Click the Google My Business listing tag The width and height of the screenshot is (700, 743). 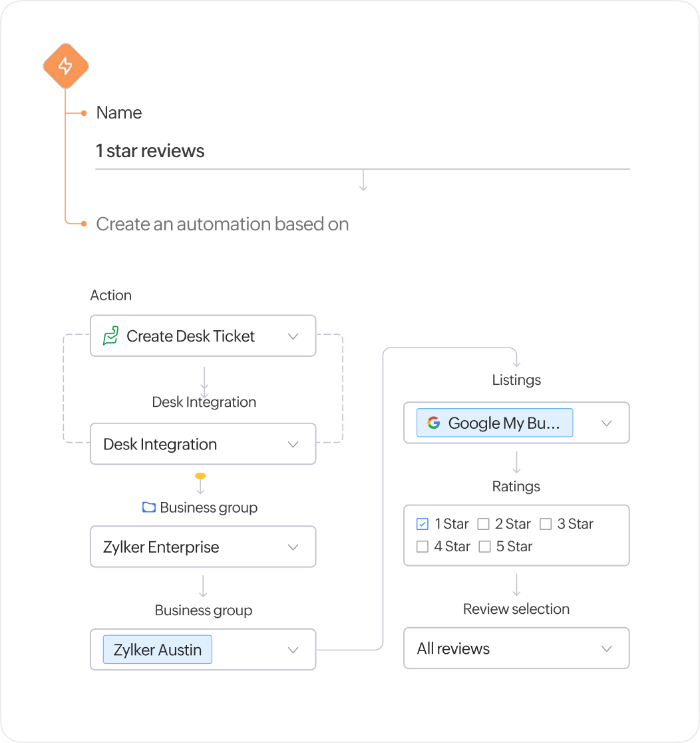tap(495, 423)
